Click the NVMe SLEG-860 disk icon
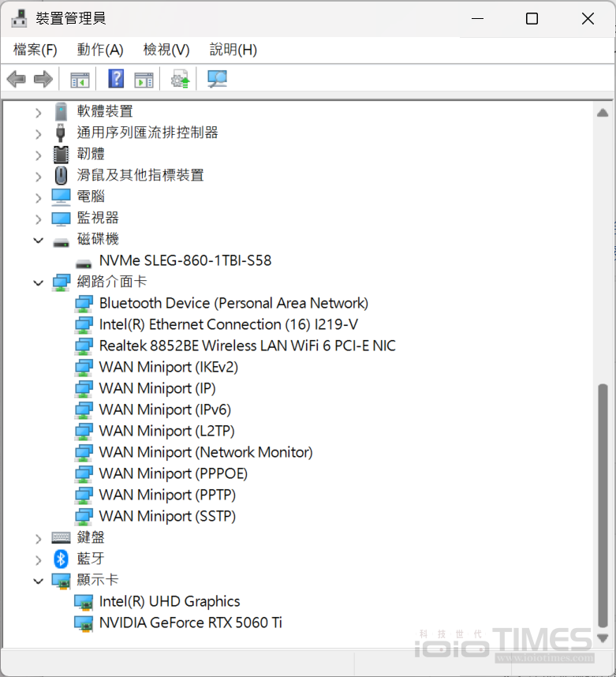Screen dimensions: 616x677 (84, 264)
